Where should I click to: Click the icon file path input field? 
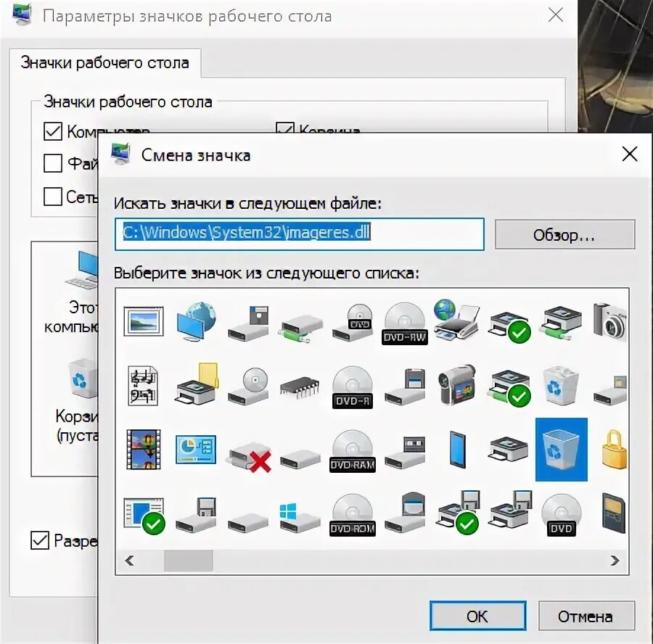pyautogui.click(x=300, y=234)
